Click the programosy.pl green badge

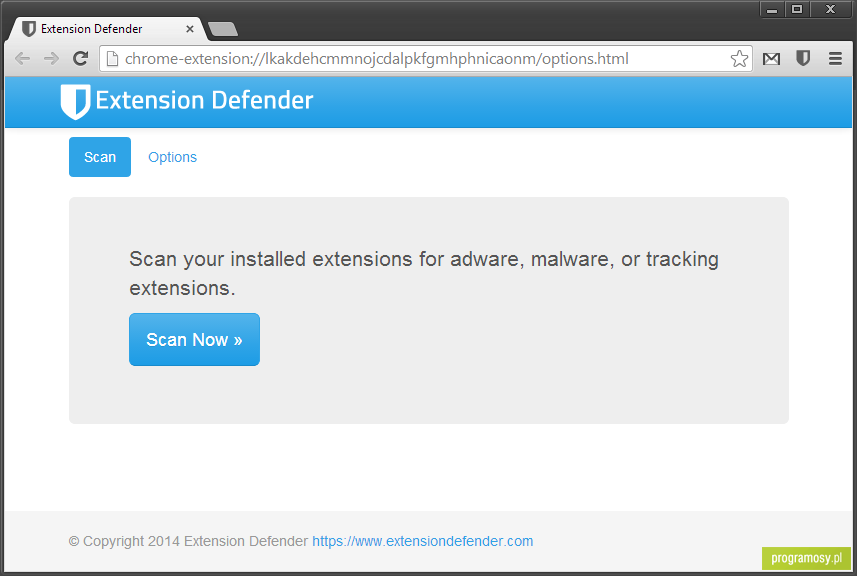(806, 558)
